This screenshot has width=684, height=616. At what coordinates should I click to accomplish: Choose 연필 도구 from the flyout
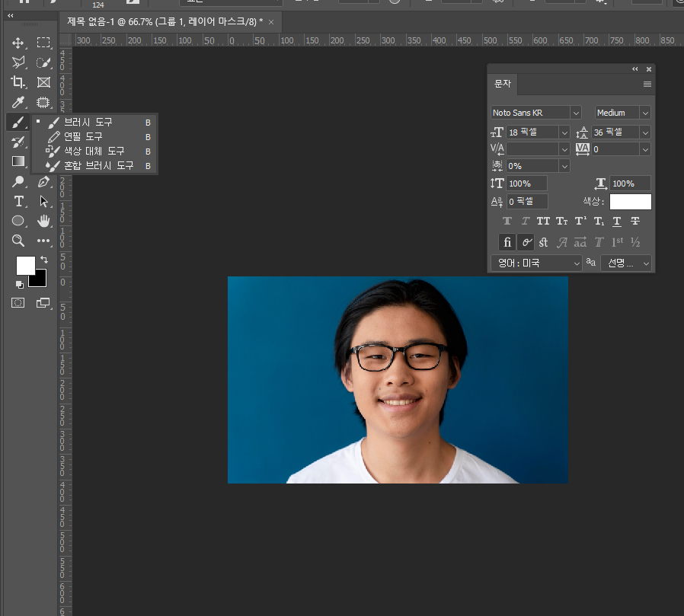click(x=94, y=137)
